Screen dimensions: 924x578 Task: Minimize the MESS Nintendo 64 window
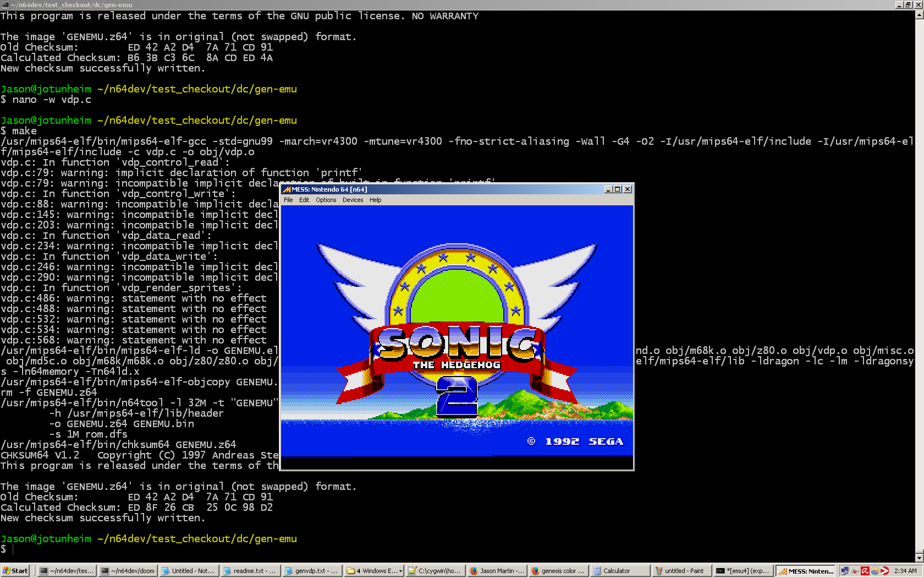(x=608, y=189)
